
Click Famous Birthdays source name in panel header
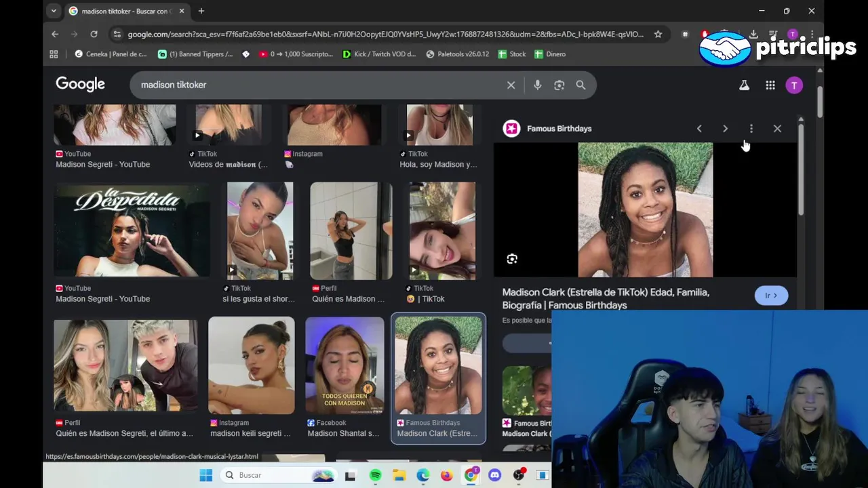click(x=559, y=129)
